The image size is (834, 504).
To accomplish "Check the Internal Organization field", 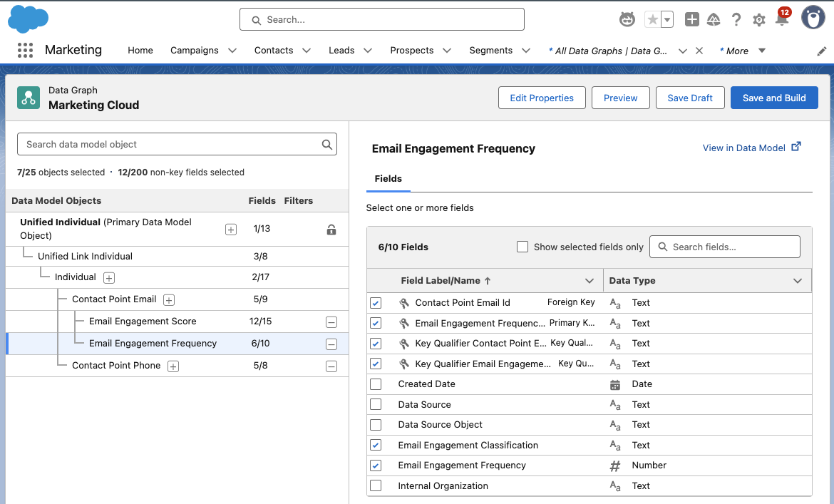I will coord(376,485).
